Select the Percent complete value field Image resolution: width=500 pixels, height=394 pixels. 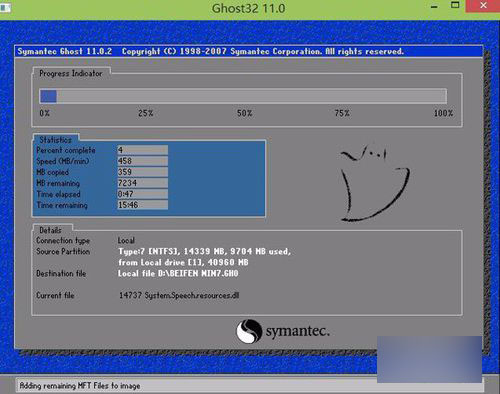142,150
